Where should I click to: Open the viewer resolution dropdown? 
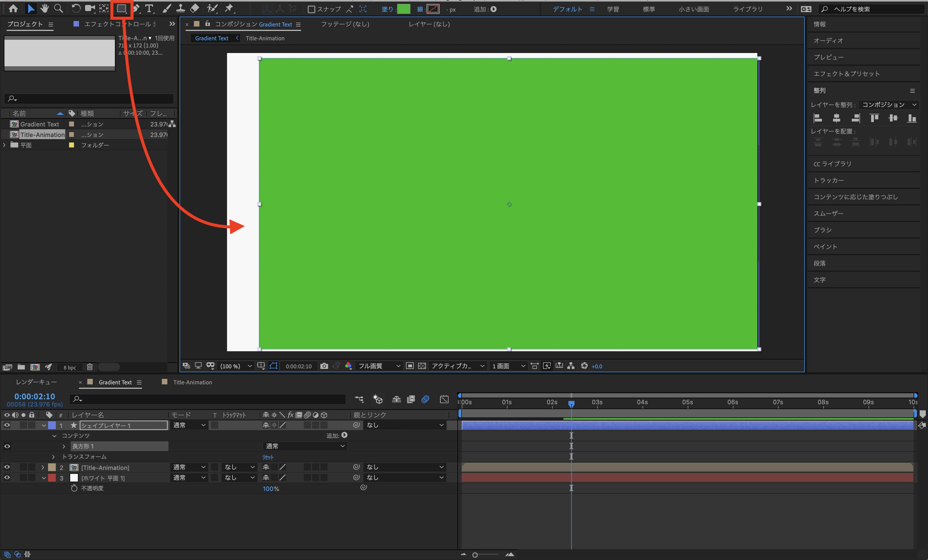click(x=378, y=366)
